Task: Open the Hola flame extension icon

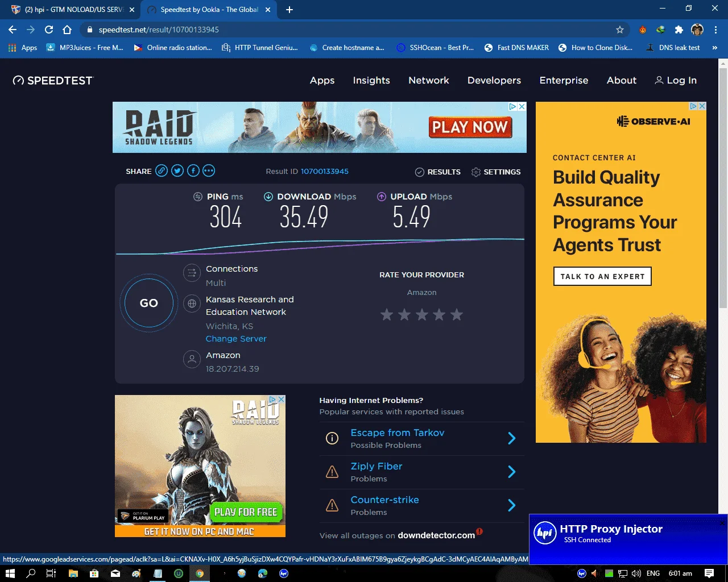Action: click(x=643, y=30)
